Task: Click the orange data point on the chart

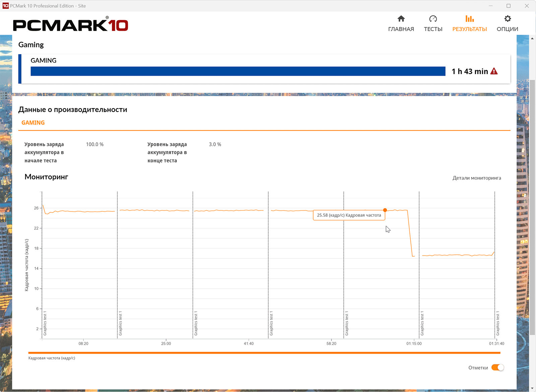Action: pos(385,210)
